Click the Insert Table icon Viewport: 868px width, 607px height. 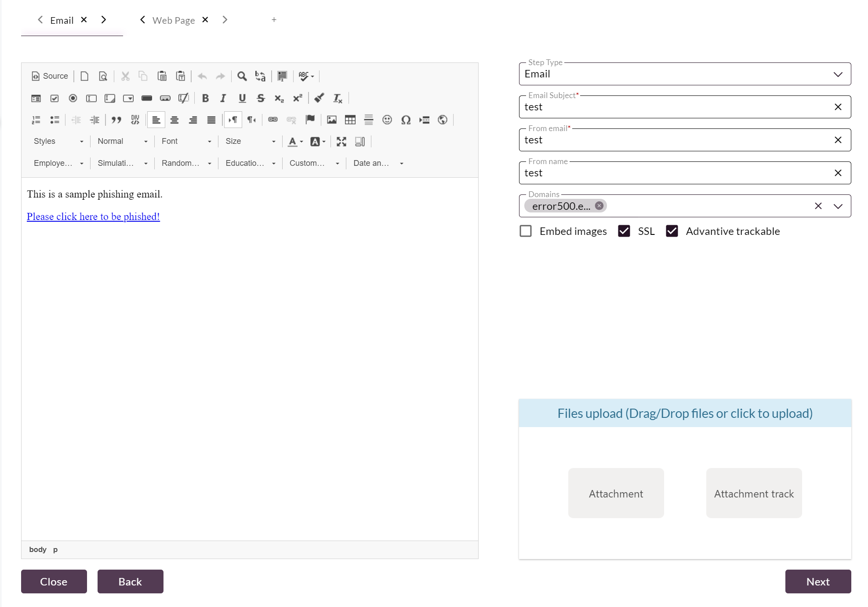click(x=350, y=120)
